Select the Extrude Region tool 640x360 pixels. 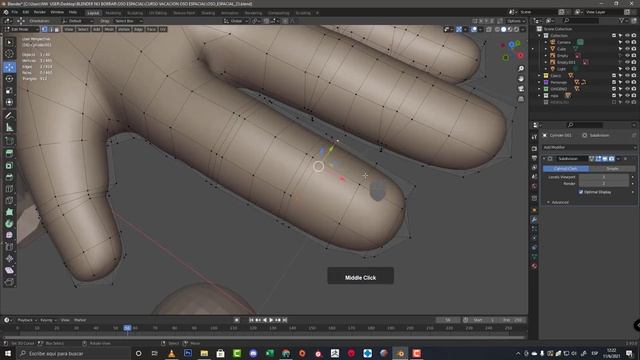[9, 153]
